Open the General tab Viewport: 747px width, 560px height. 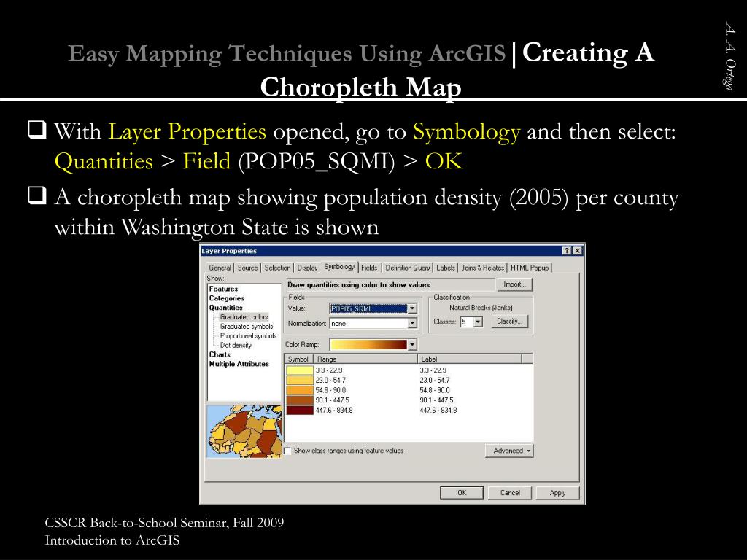pos(220,268)
